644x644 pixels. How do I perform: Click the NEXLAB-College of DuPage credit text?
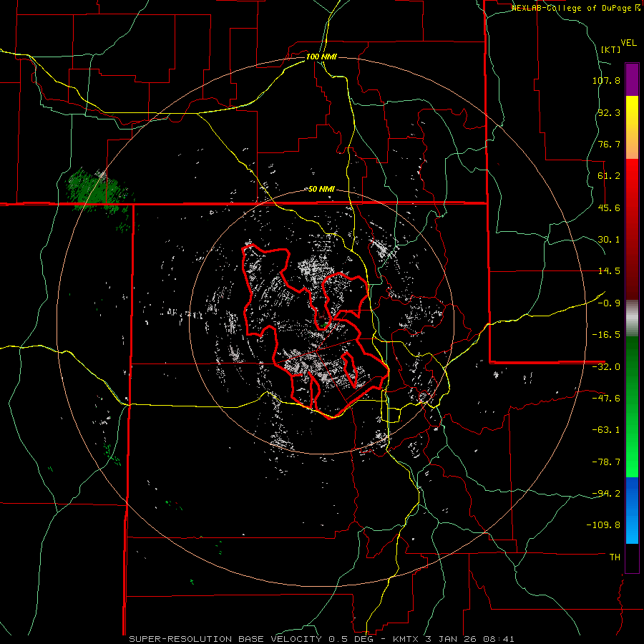[x=575, y=8]
